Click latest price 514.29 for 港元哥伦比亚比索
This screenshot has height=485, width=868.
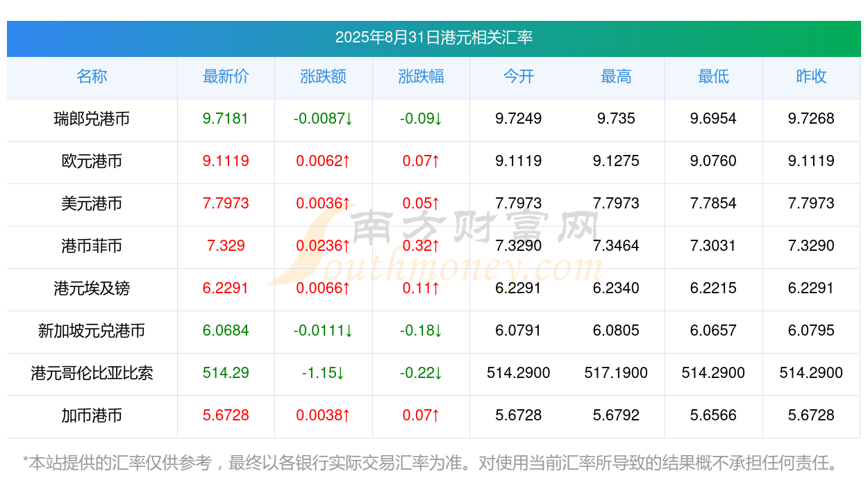point(226,373)
